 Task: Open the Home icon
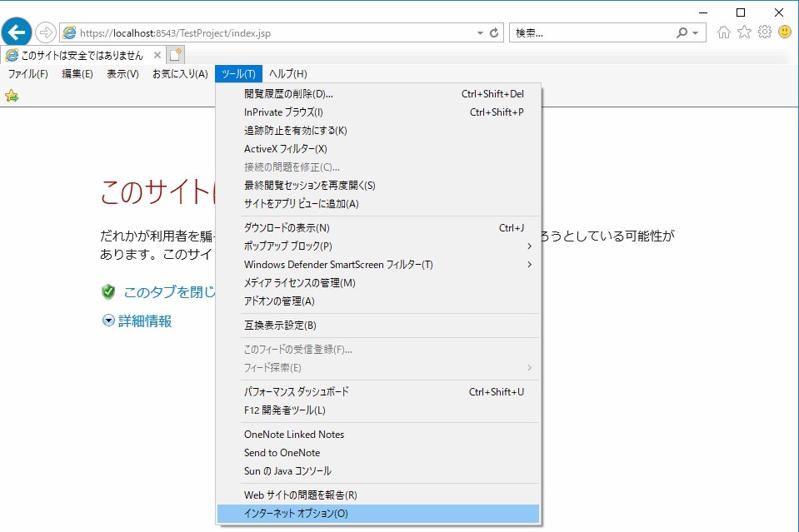click(x=723, y=32)
